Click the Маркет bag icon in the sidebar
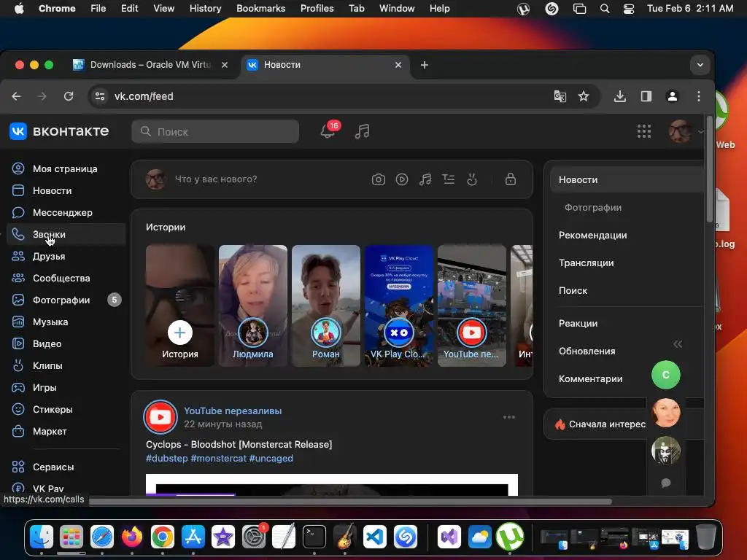The height and width of the screenshot is (560, 747). point(18,432)
